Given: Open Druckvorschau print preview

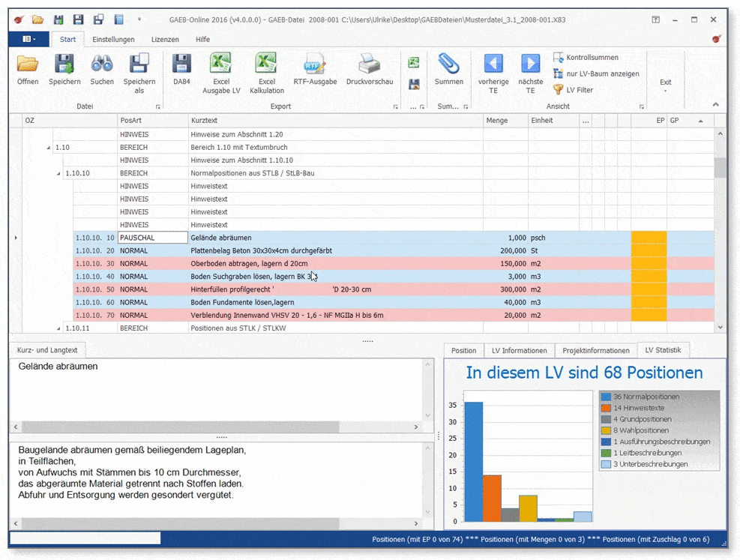Looking at the screenshot, I should point(370,65).
